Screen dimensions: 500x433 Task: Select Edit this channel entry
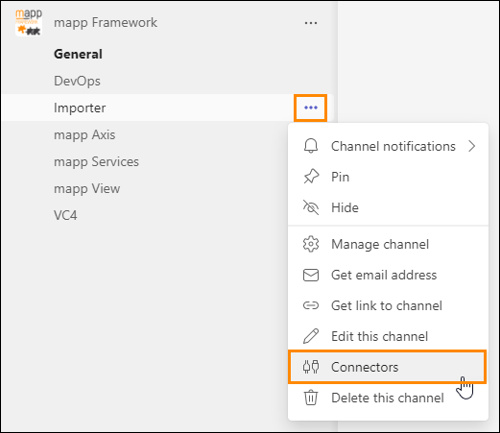click(388, 336)
